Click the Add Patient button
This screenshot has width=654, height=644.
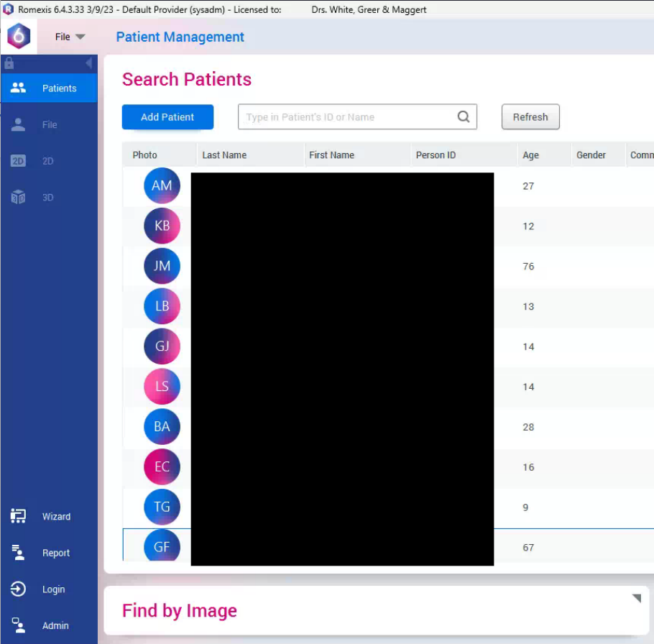(167, 117)
